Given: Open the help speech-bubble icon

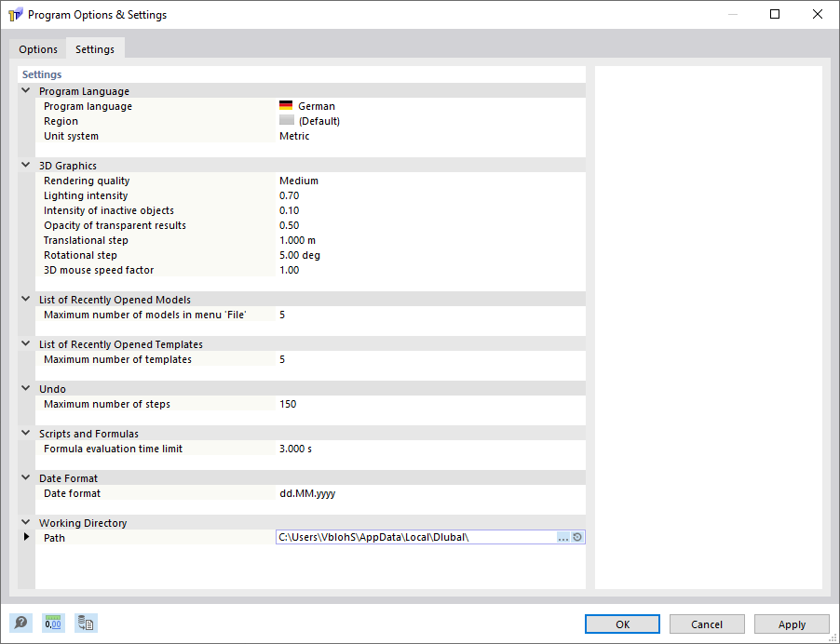Looking at the screenshot, I should coord(20,623).
